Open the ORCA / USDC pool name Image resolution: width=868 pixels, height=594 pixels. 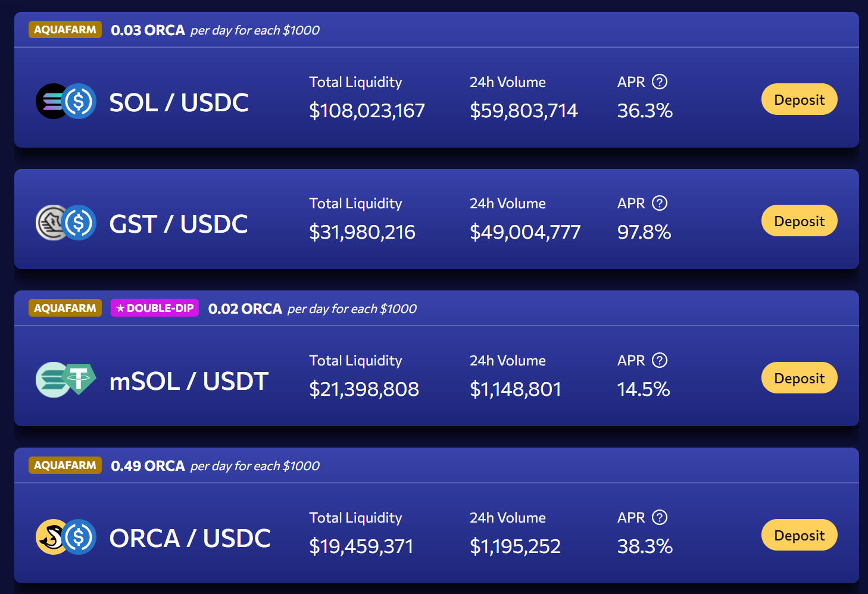tap(191, 538)
